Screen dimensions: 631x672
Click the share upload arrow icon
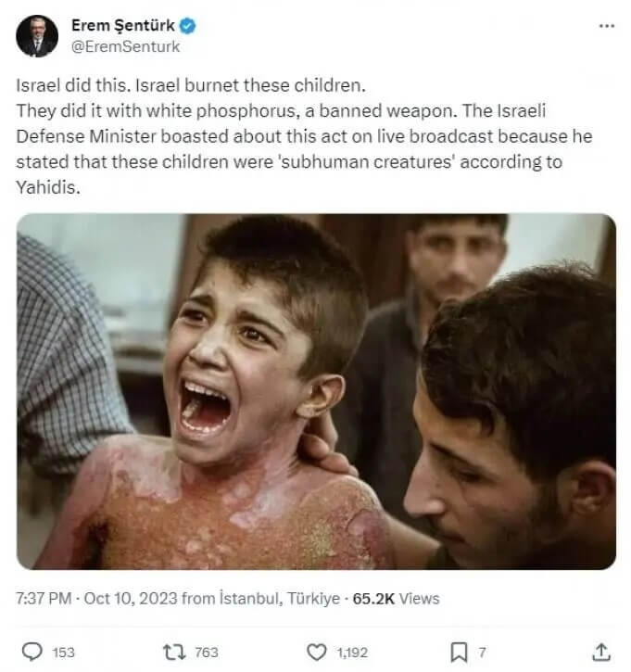click(601, 652)
